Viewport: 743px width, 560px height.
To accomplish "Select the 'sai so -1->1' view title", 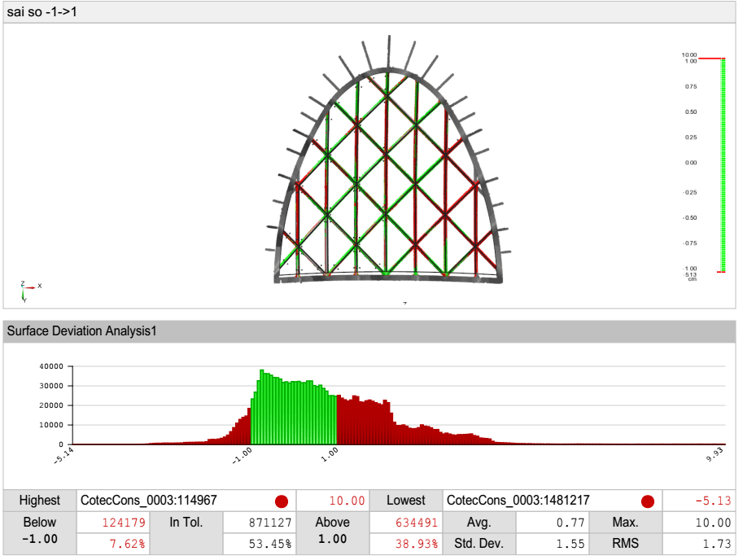I will click(42, 12).
